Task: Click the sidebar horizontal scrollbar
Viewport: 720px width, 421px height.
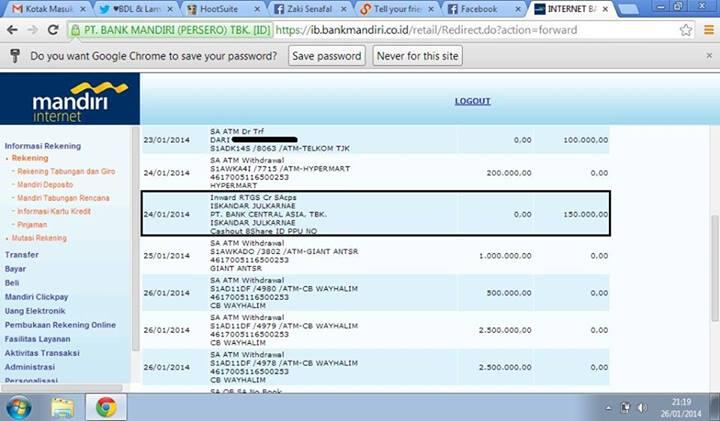Action: 62,388
